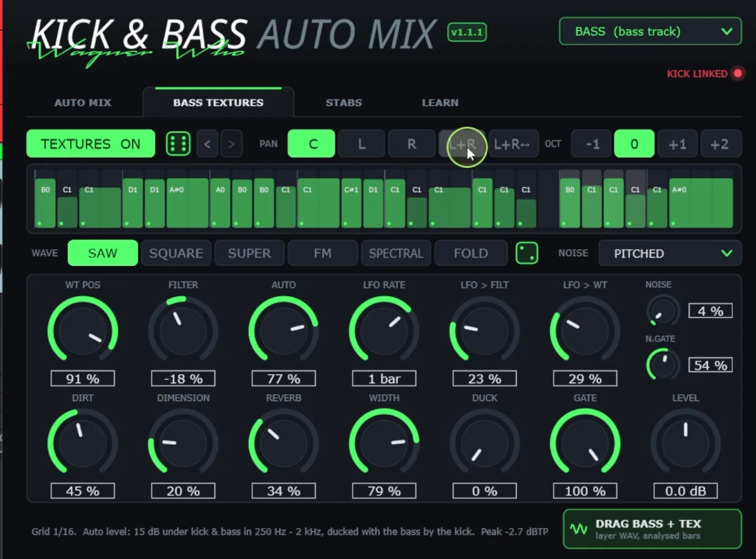This screenshot has height=559, width=756.
Task: Click the KICK LINKED red indicator
Action: 738,73
